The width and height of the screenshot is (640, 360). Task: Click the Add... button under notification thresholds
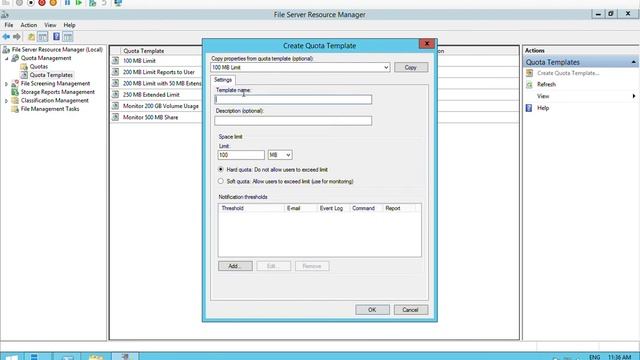coord(235,266)
